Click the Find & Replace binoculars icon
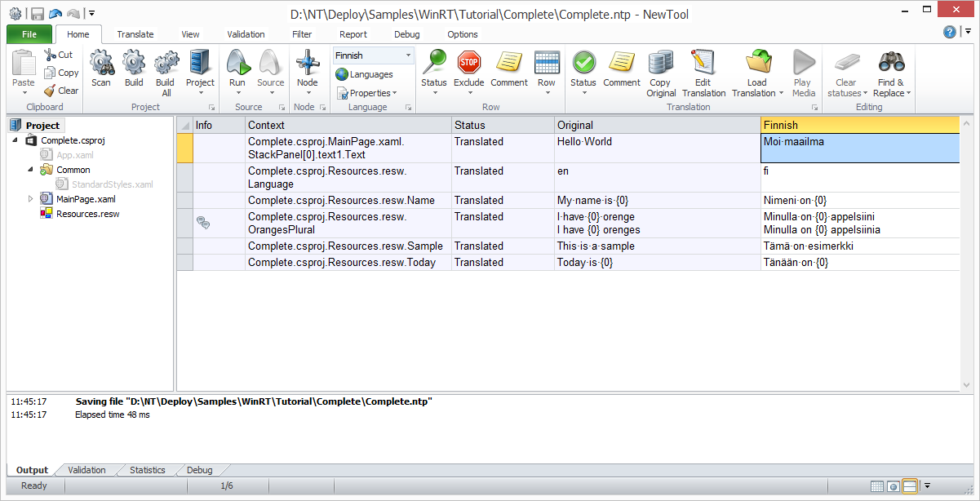The image size is (980, 501). tap(891, 64)
